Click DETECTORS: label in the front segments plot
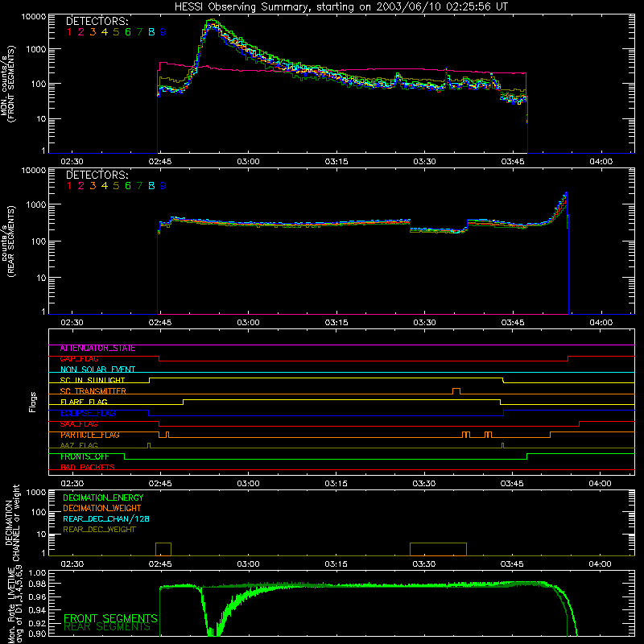The image size is (644, 644). point(97,22)
